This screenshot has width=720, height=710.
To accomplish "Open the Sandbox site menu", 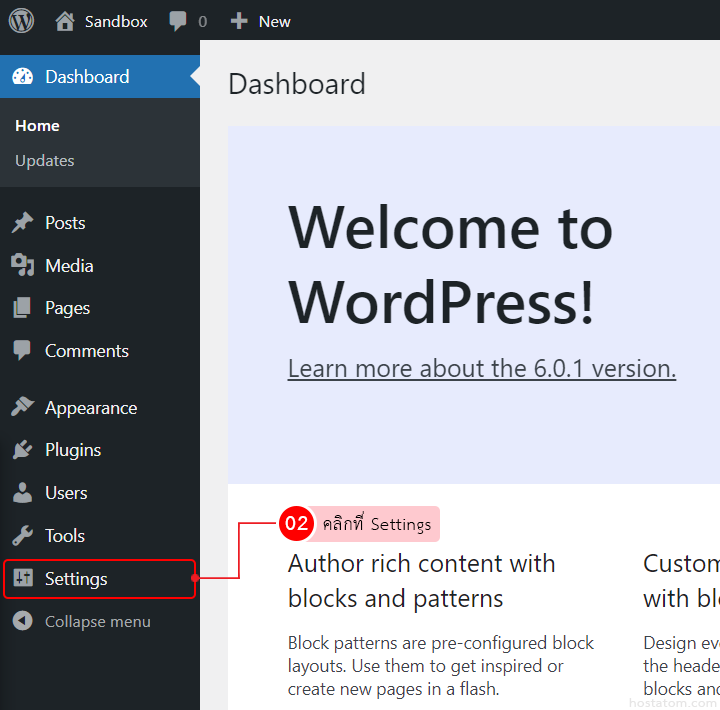I will tap(115, 21).
